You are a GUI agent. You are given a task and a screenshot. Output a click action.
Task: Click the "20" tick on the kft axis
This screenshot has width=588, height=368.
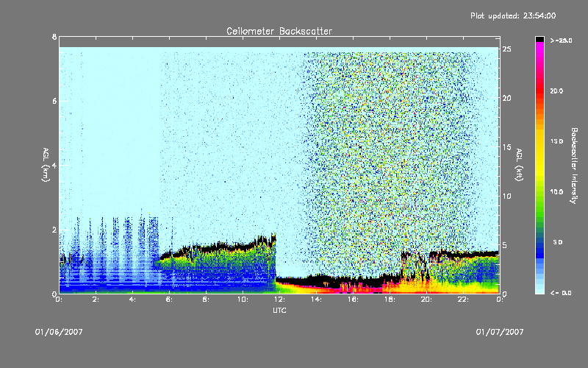pos(507,98)
